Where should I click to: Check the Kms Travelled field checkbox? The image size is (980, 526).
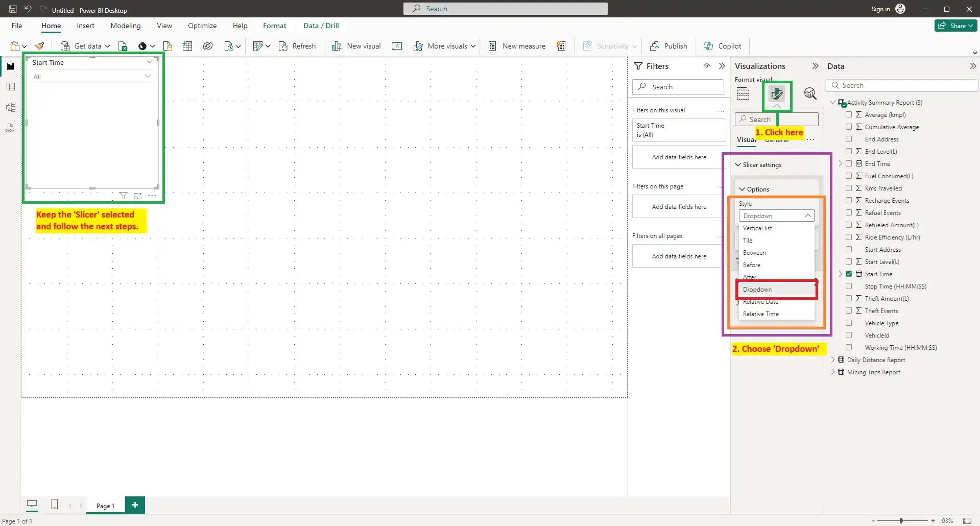pyautogui.click(x=849, y=188)
